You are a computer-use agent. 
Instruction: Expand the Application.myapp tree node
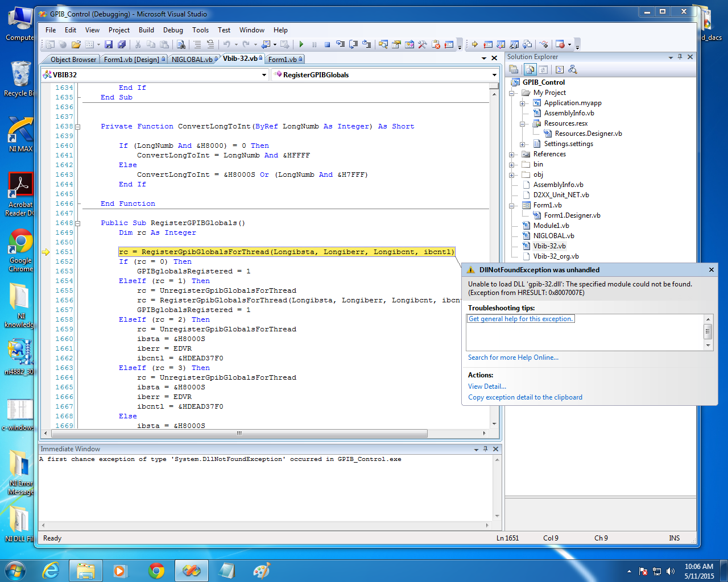click(522, 103)
